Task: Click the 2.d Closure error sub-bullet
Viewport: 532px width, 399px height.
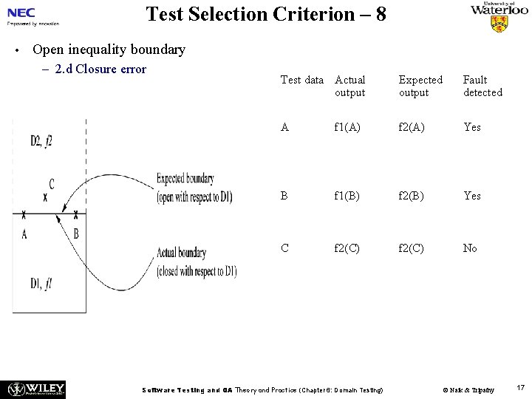Action: [100, 69]
